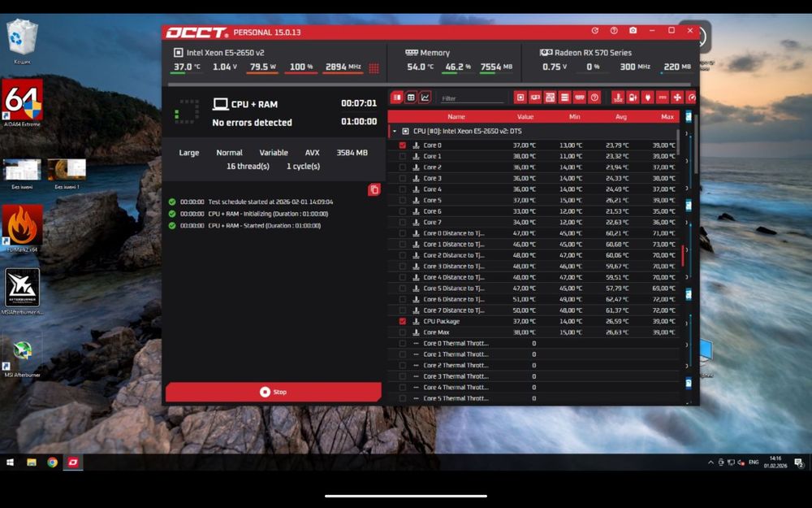Check the Core 7 temperature checkbox
The image size is (812, 508).
click(x=403, y=222)
